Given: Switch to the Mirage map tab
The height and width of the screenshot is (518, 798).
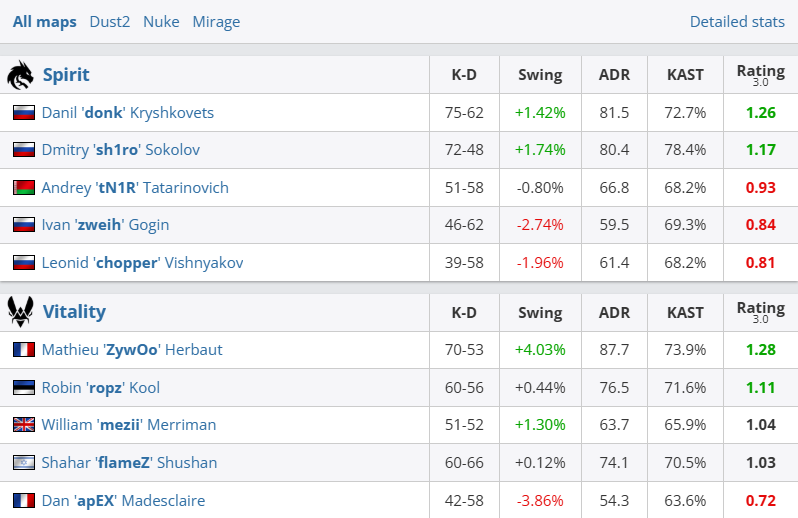Looking at the screenshot, I should (216, 21).
